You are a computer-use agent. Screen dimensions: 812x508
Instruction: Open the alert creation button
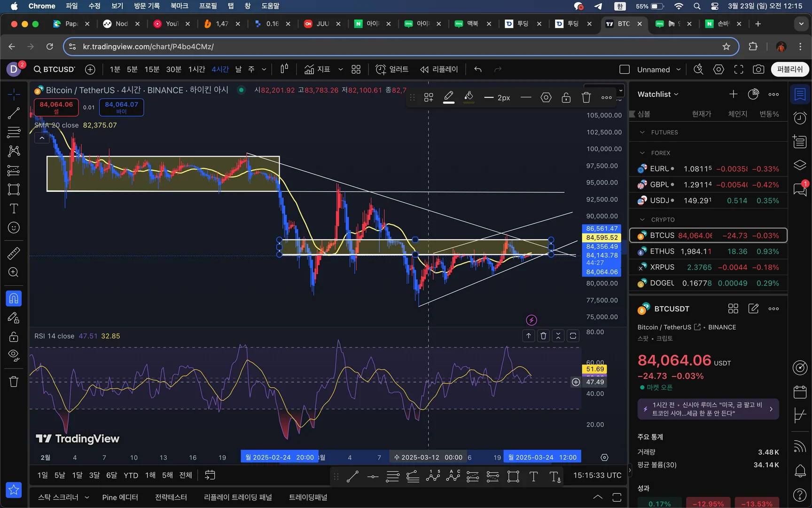[x=393, y=69]
